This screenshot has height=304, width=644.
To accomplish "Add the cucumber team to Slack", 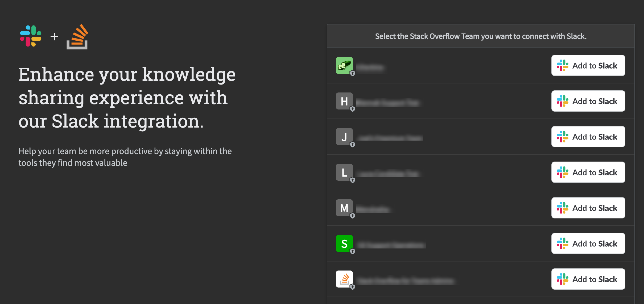I will click(x=588, y=65).
